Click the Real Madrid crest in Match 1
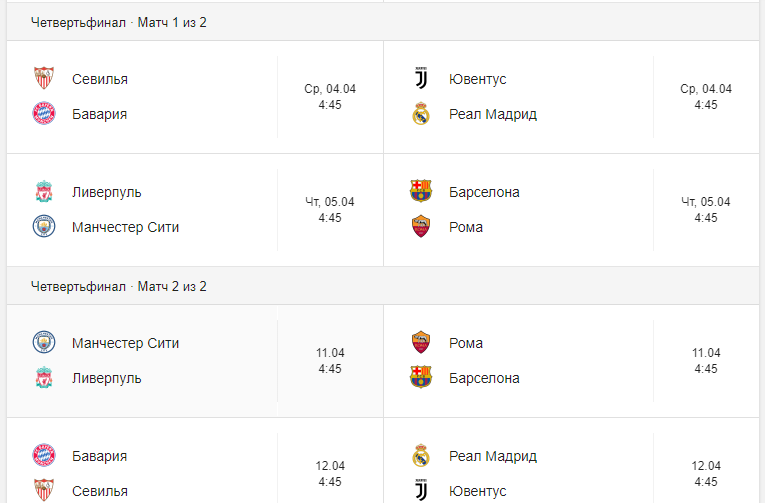The height and width of the screenshot is (503, 765). (x=420, y=114)
